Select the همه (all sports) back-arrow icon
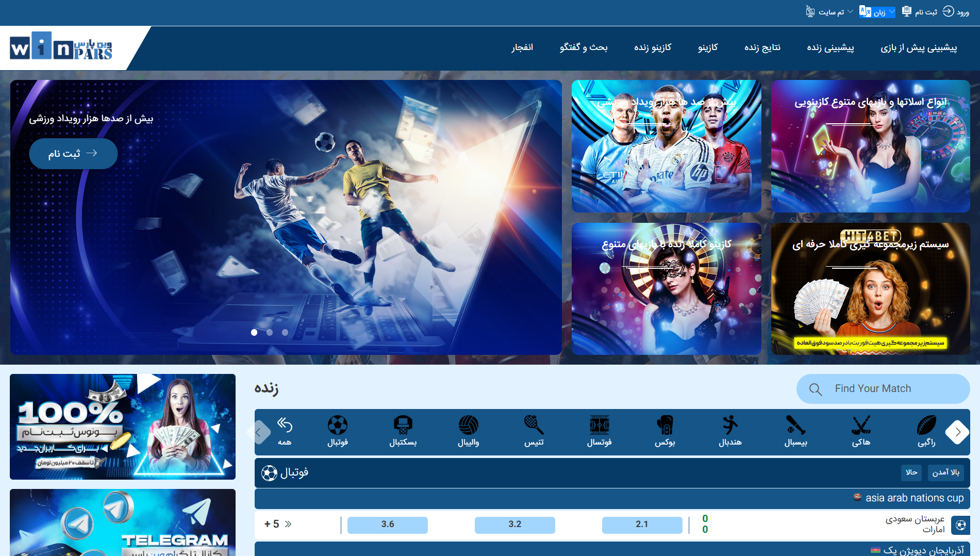 [x=285, y=425]
